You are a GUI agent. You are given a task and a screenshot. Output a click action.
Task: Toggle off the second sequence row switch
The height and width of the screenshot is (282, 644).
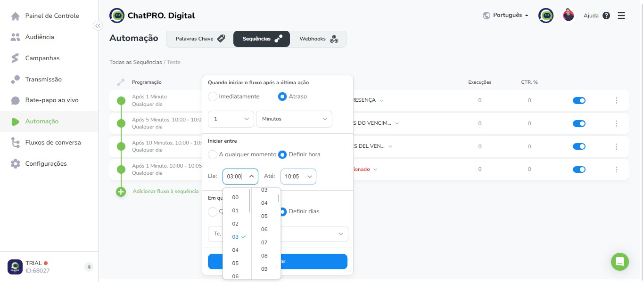tap(579, 123)
